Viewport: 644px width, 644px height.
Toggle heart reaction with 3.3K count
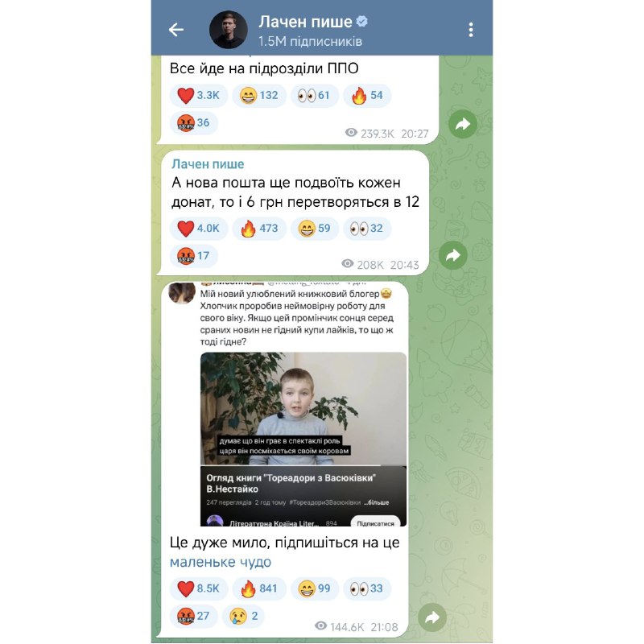(x=198, y=95)
